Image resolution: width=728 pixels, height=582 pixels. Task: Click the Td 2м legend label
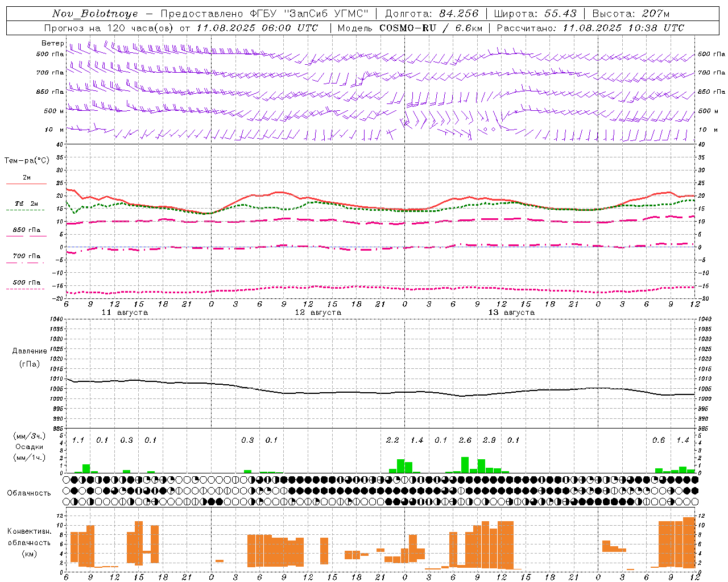[x=26, y=203]
